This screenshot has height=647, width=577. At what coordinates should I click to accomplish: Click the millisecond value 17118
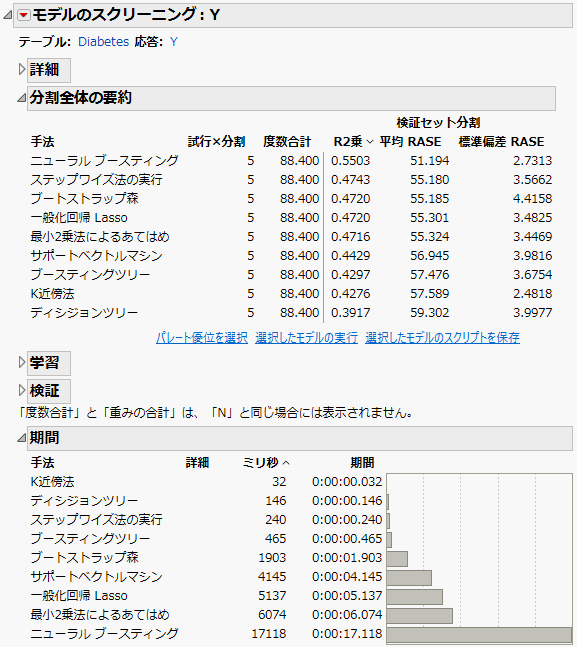269,633
